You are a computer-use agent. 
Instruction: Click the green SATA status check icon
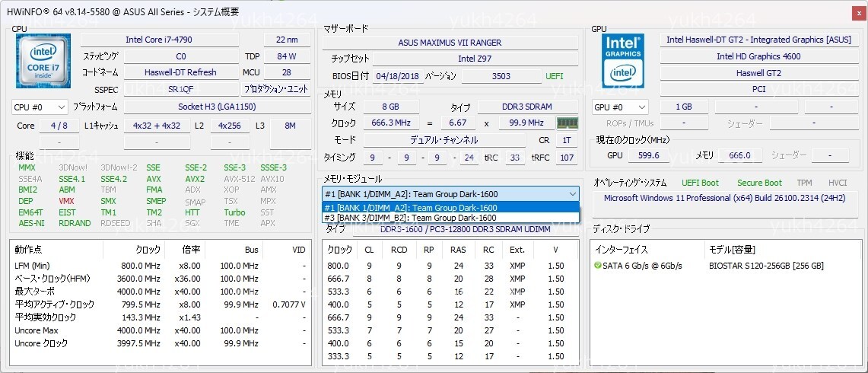[597, 266]
